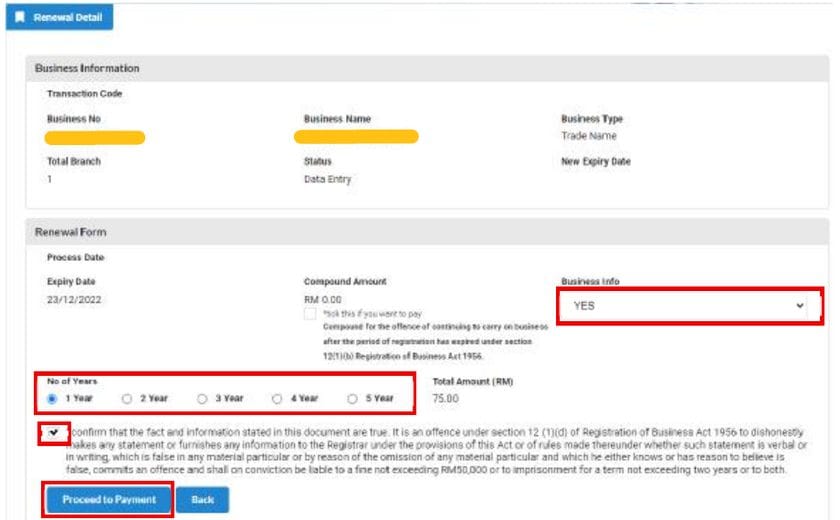Select the 4 Year radio option

[277, 398]
